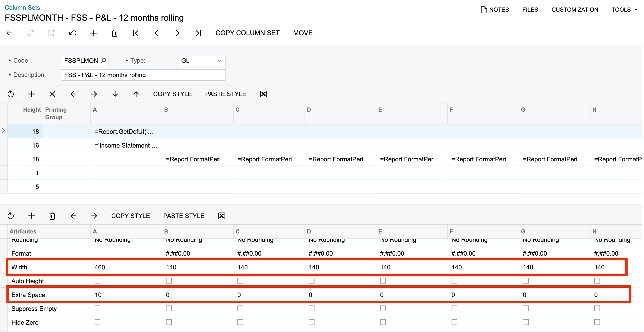Delete header row with X icon
The height and width of the screenshot is (332, 644).
(x=52, y=94)
